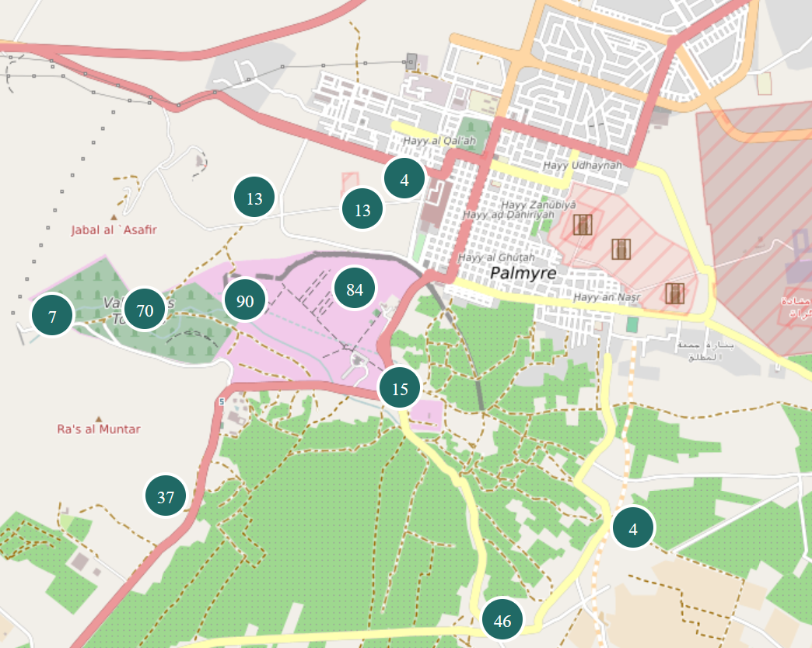Select the barred icon nearest Hayy an Nasr
This screenshot has height=648, width=812.
point(674,292)
